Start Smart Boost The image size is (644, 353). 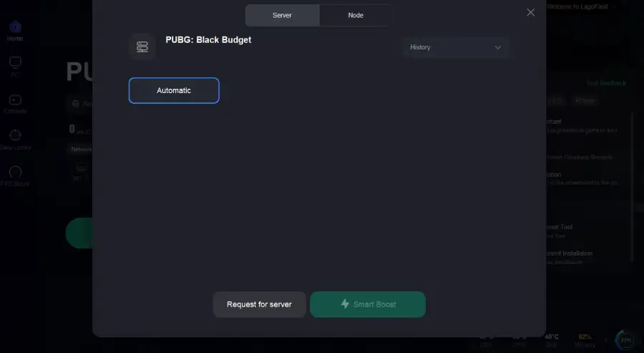point(368,304)
